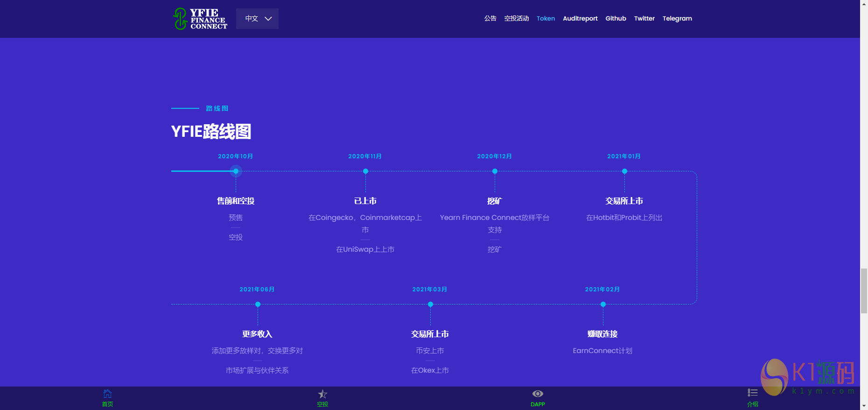Expand the 中文 language dropdown
The image size is (868, 410).
[x=257, y=19]
